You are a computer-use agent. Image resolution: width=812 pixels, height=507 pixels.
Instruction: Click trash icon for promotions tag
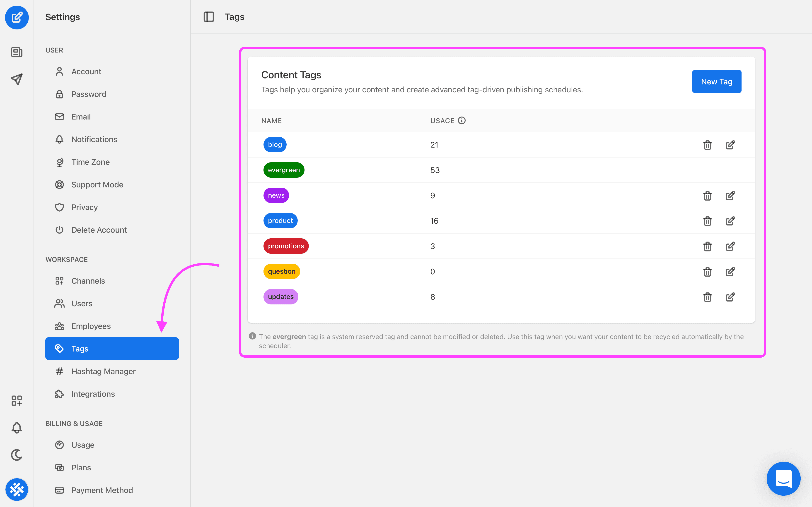(707, 246)
